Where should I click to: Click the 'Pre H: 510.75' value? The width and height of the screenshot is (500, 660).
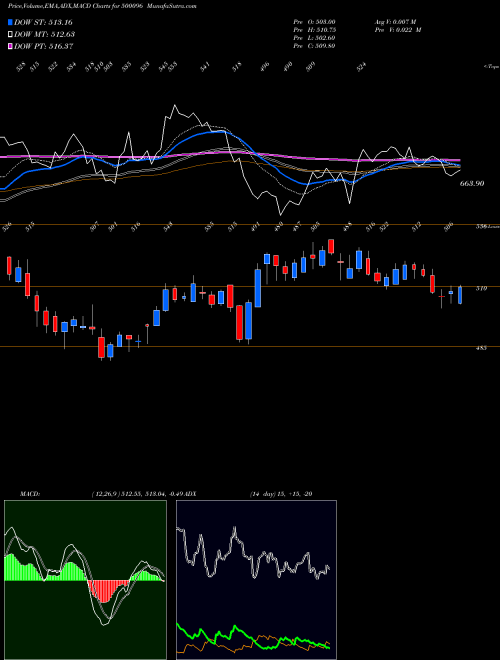314,30
